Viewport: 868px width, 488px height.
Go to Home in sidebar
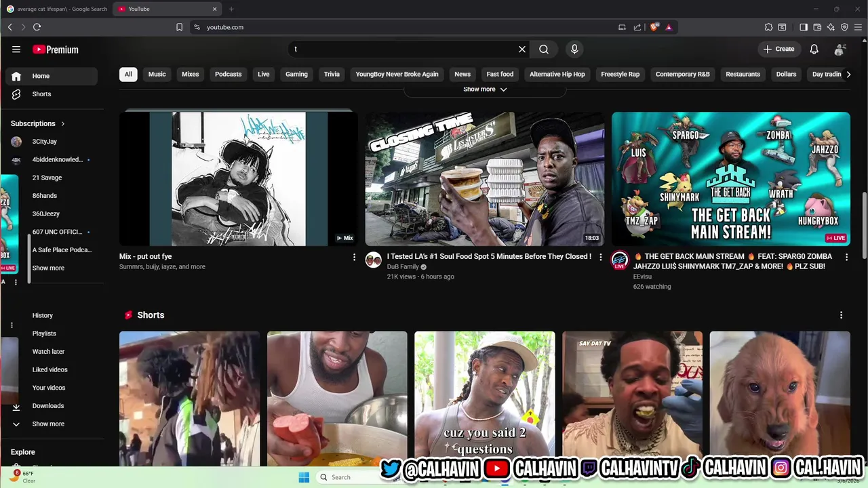tap(52, 76)
